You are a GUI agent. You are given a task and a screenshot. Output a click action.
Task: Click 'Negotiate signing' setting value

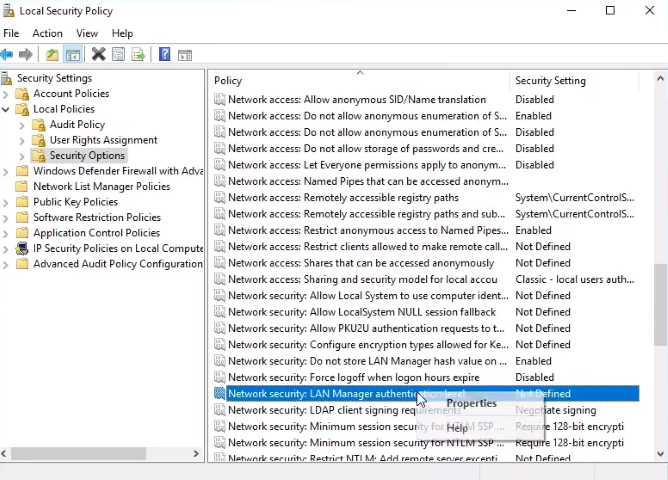coord(556,410)
